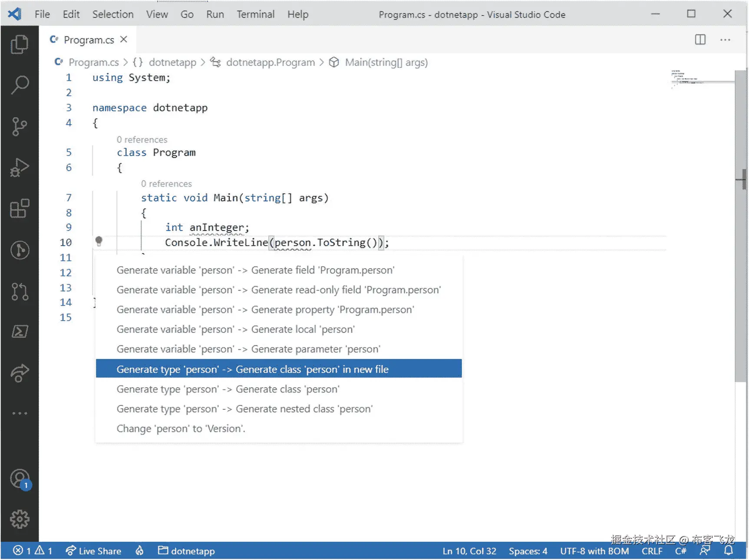Choose Generate property 'Program.person' action
This screenshot has height=560, width=749.
point(279,310)
